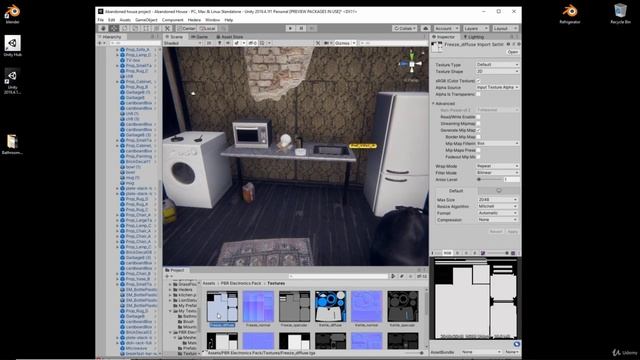Open Gizmos dropdown in Scene view
Image resolution: width=640 pixels, height=360 pixels.
344,43
